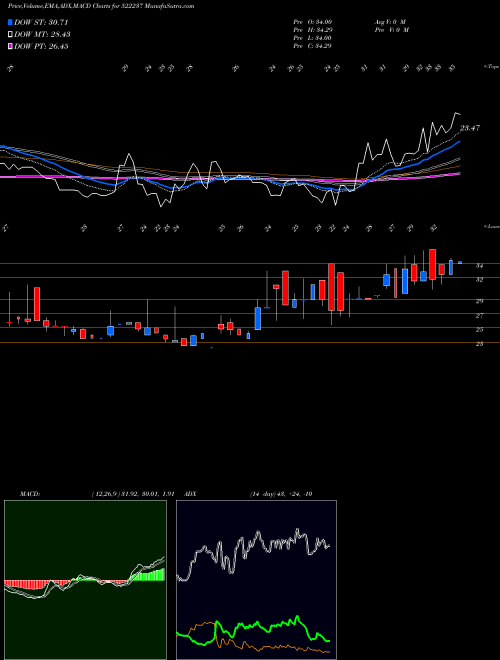This screenshot has height=660, width=500.
Task: Click inside the ADX indicator chart
Action: coord(256,580)
